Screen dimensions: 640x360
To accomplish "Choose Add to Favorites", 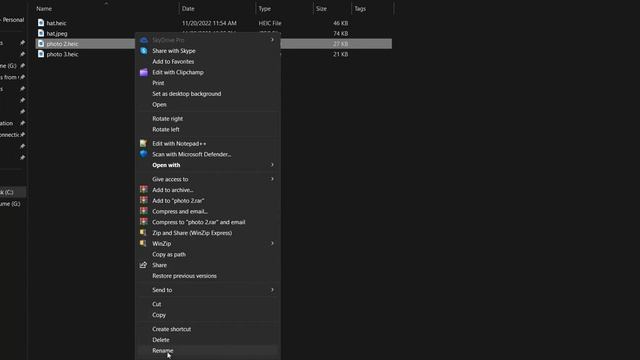I will point(173,62).
